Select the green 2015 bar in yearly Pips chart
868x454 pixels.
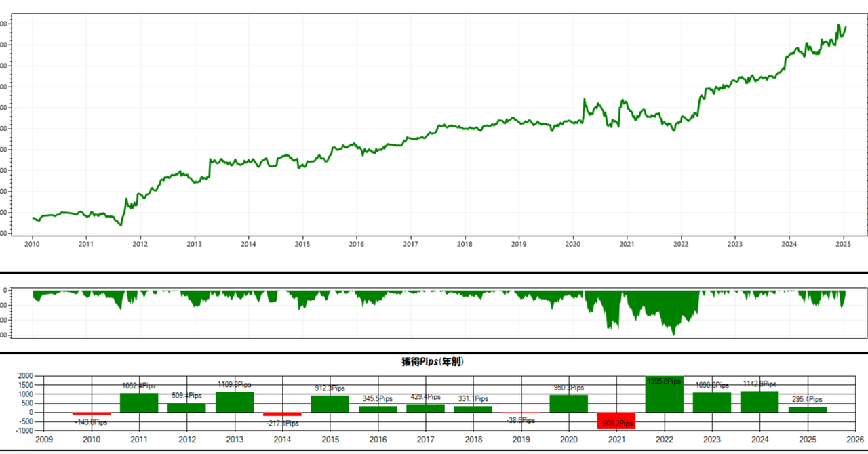click(x=330, y=404)
